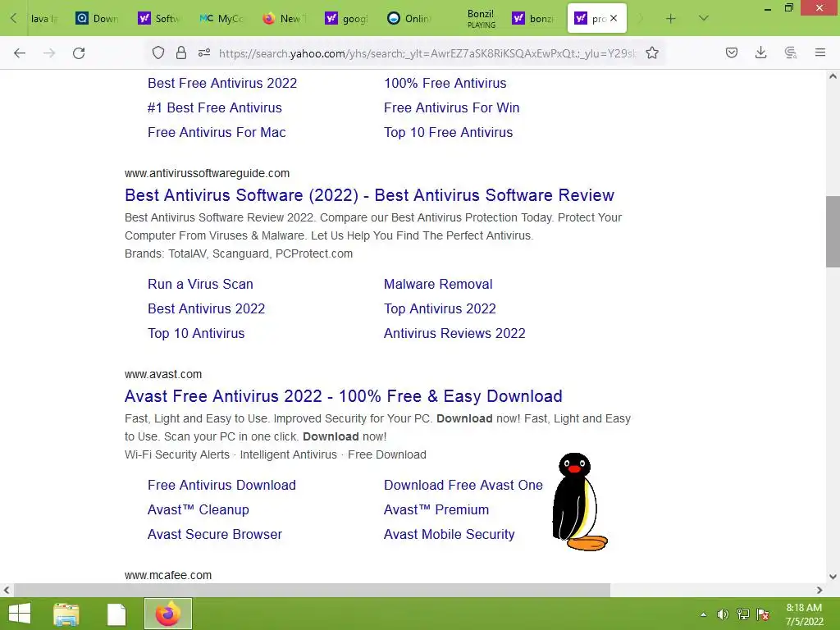Open Download Free Avast One link
Screen dimensions: 840x630
click(x=463, y=485)
